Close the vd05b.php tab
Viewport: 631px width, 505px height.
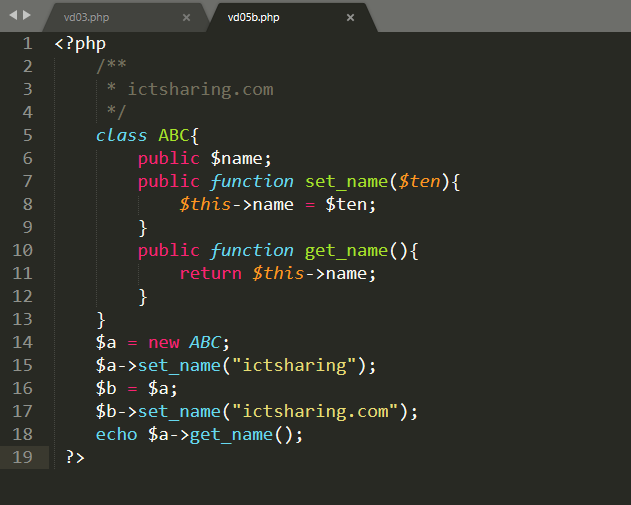tap(351, 17)
